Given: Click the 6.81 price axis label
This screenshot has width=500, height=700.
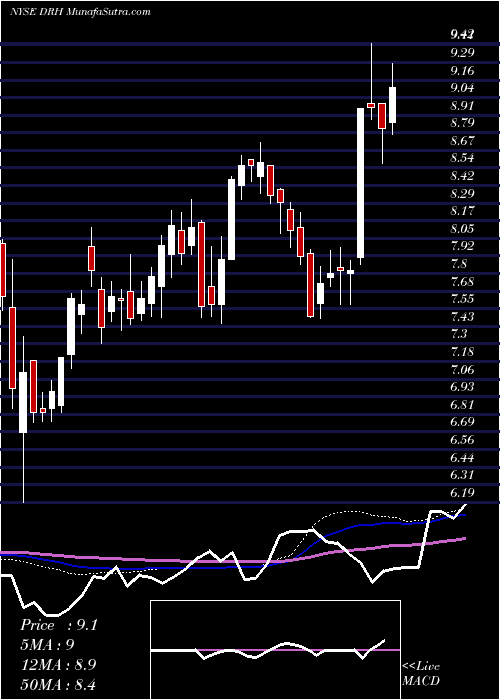Looking at the screenshot, I should pos(462,404).
